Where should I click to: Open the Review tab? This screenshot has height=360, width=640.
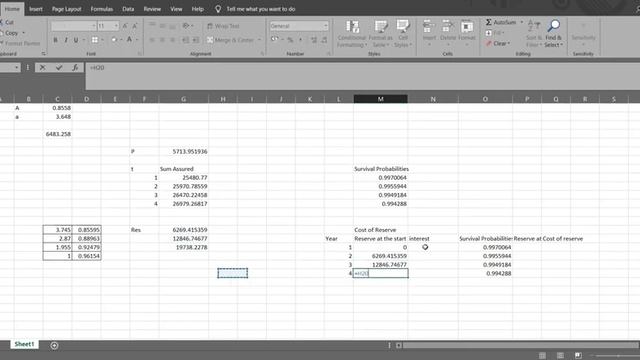point(152,9)
